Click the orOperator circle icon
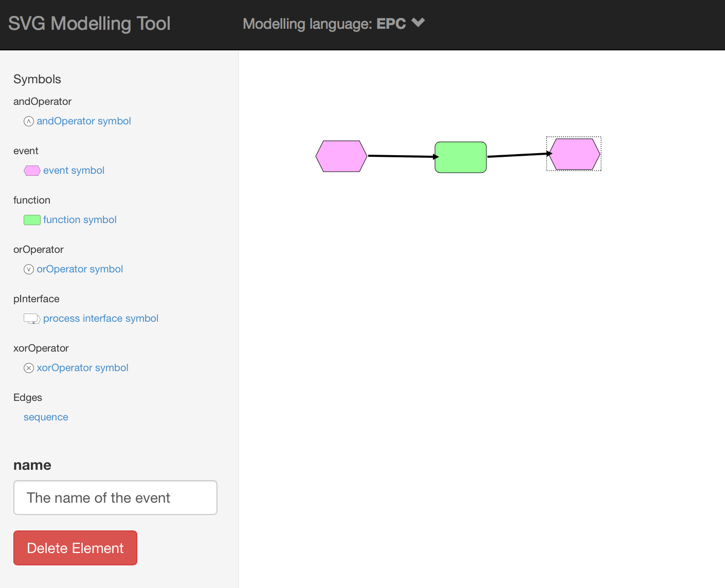The image size is (725, 588). (x=29, y=269)
